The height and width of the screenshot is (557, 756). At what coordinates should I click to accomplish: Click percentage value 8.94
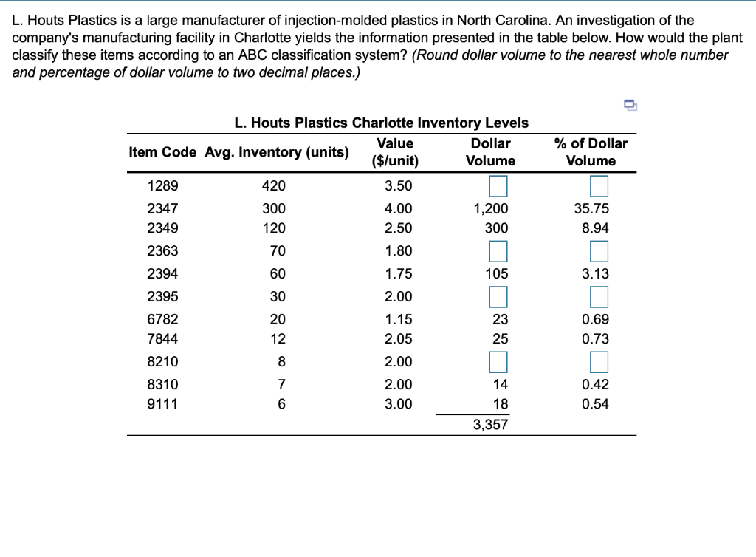[595, 228]
